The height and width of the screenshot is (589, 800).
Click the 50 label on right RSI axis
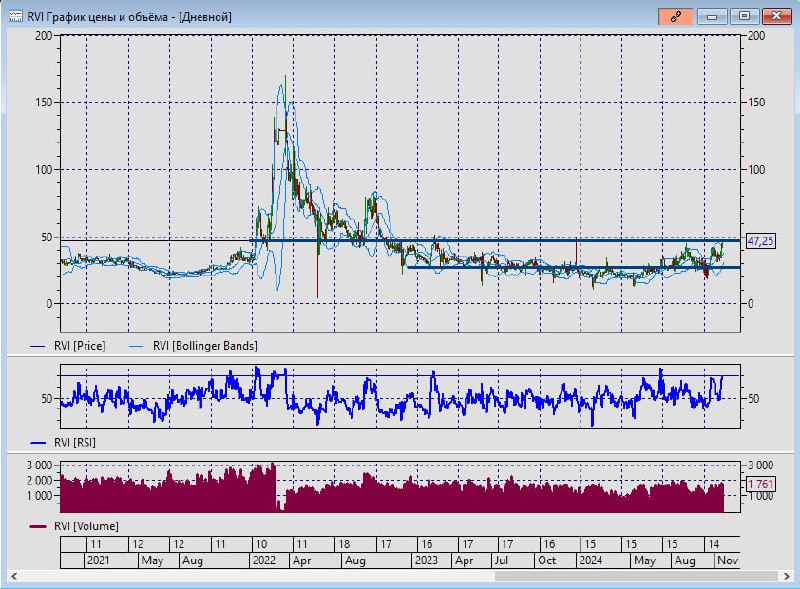tap(754, 399)
